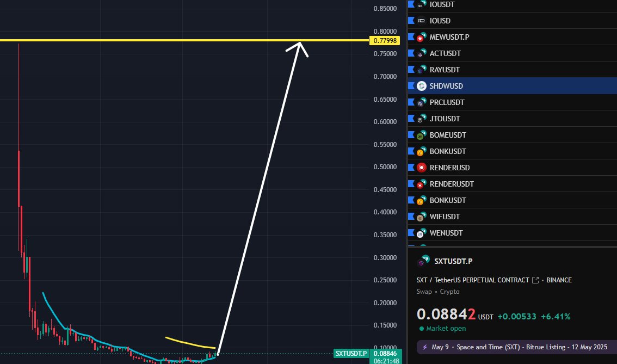Click the 0.25000 price axis label
This screenshot has width=617, height=364.
point(385,280)
